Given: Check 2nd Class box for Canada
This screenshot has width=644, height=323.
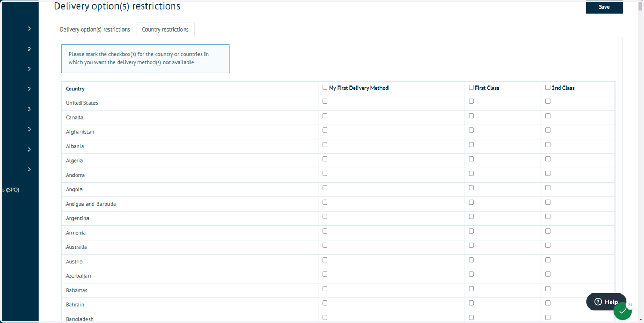Looking at the screenshot, I should click(548, 116).
